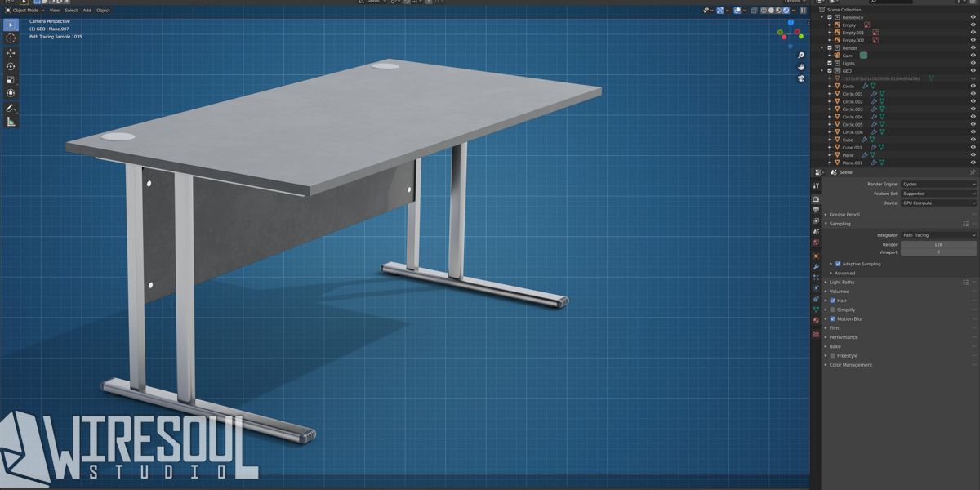Select the Transform tool icon
The width and height of the screenshot is (980, 490).
[11, 91]
